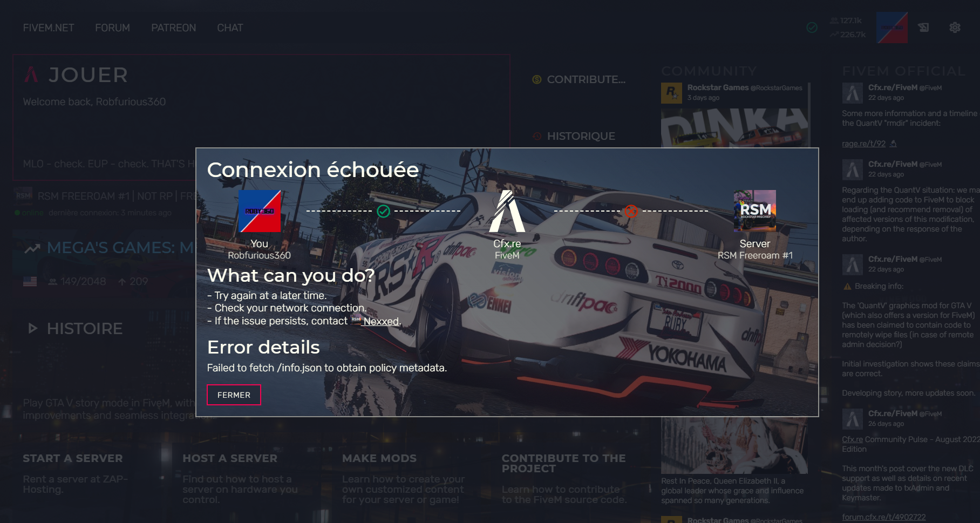Click the FERMER button in the error dialog
This screenshot has width=980, height=523.
234,395
